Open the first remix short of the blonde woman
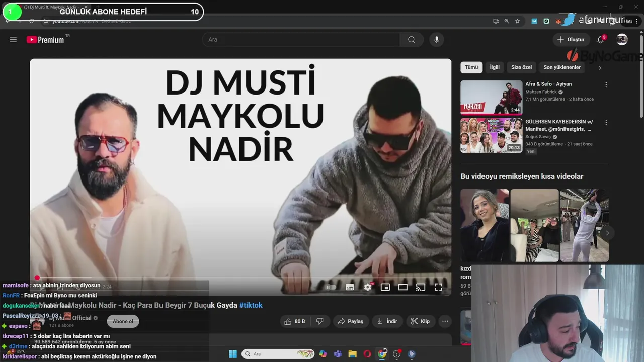Screen dimensions: 644x362 pos(485,225)
